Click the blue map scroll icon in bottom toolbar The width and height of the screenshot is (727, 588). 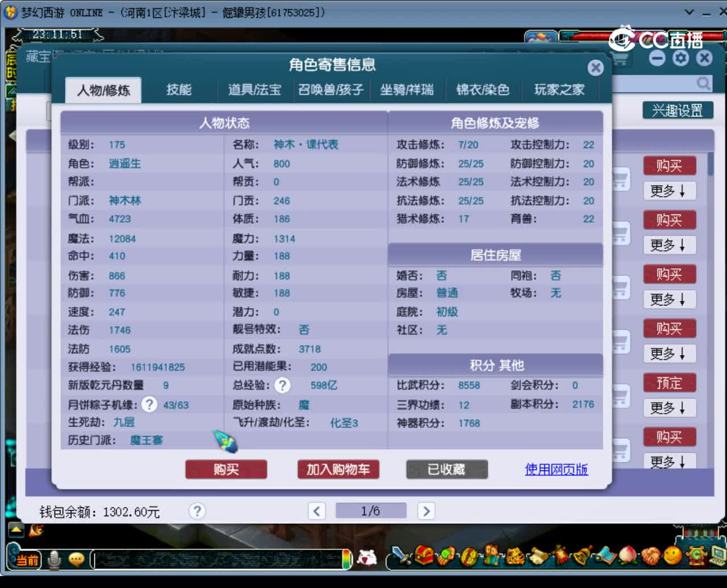(605, 556)
